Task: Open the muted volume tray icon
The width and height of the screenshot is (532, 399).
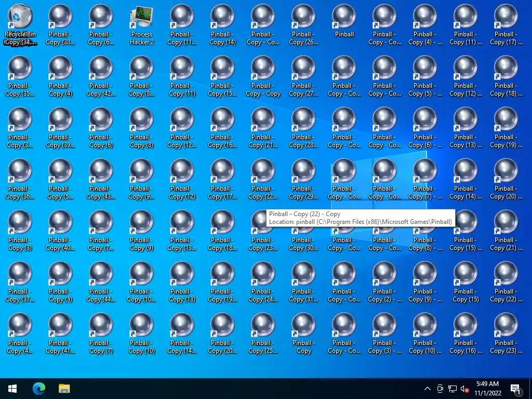Action: (x=464, y=389)
